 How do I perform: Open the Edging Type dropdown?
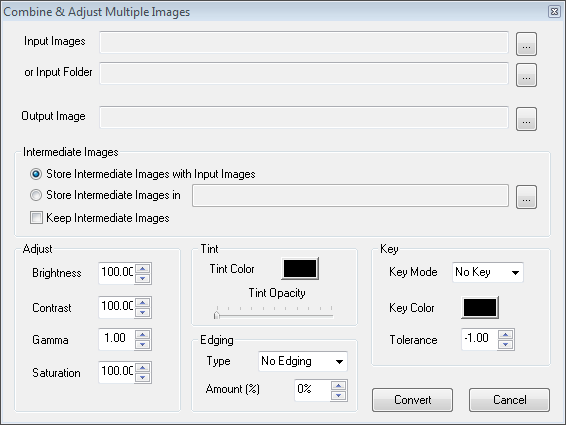click(303, 361)
